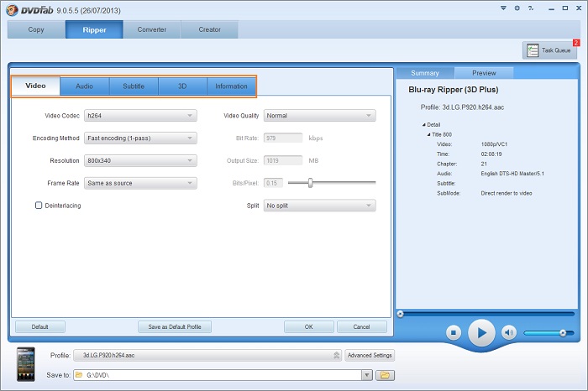The height and width of the screenshot is (391, 588).
Task: Adjust the preview volume slider
Action: tap(563, 332)
